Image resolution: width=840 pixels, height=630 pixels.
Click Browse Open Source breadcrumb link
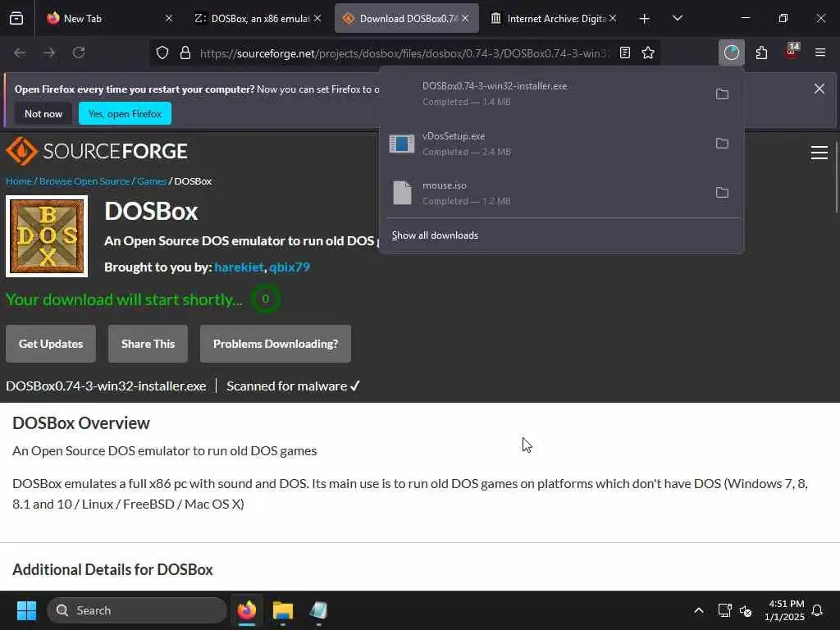point(84,181)
